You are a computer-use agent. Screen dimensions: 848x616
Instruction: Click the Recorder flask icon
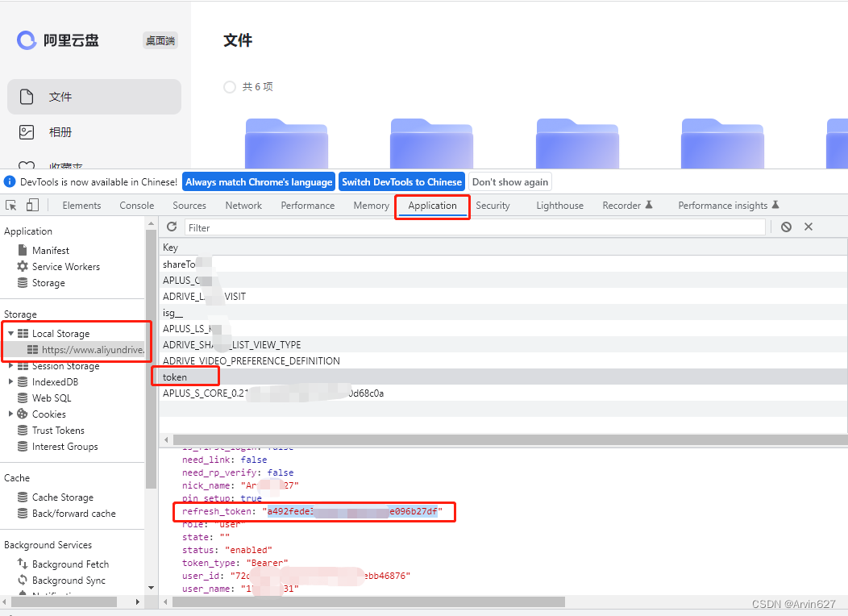coord(649,205)
